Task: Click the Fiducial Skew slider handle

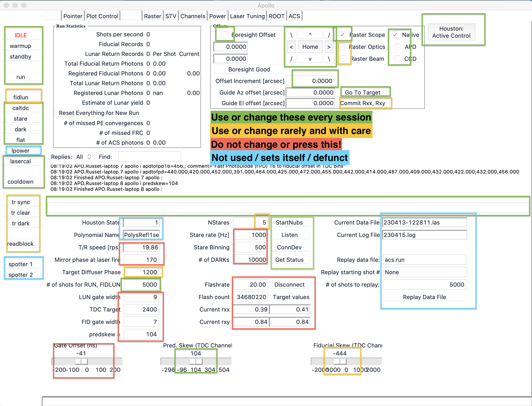Action: click(x=340, y=361)
